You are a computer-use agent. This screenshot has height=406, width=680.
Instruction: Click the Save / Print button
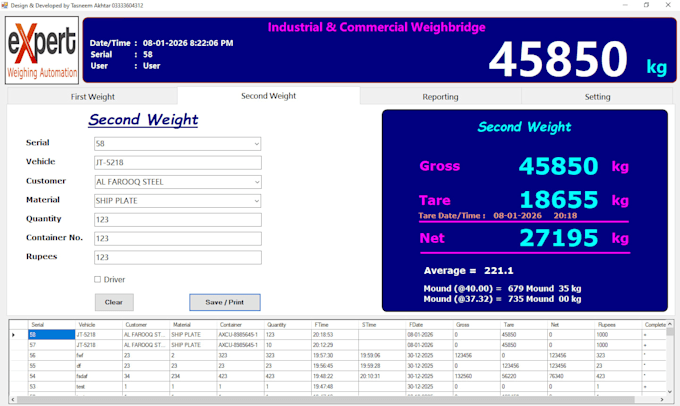click(x=225, y=302)
